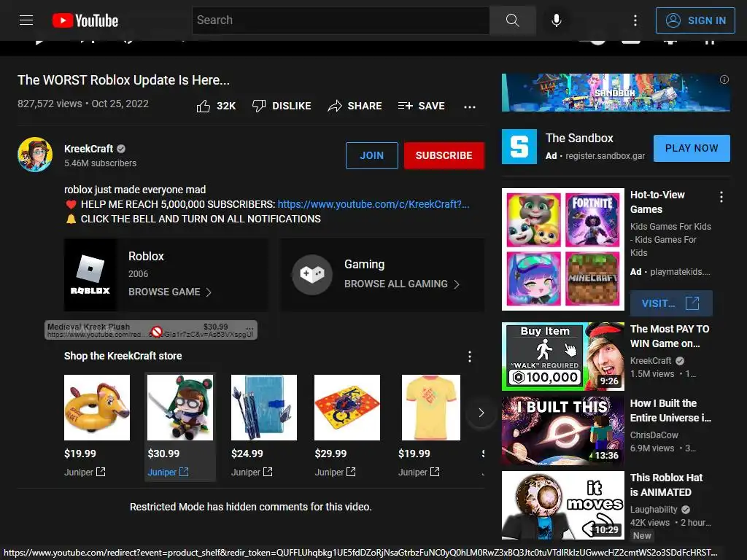Open Laughability channel name

(654, 509)
